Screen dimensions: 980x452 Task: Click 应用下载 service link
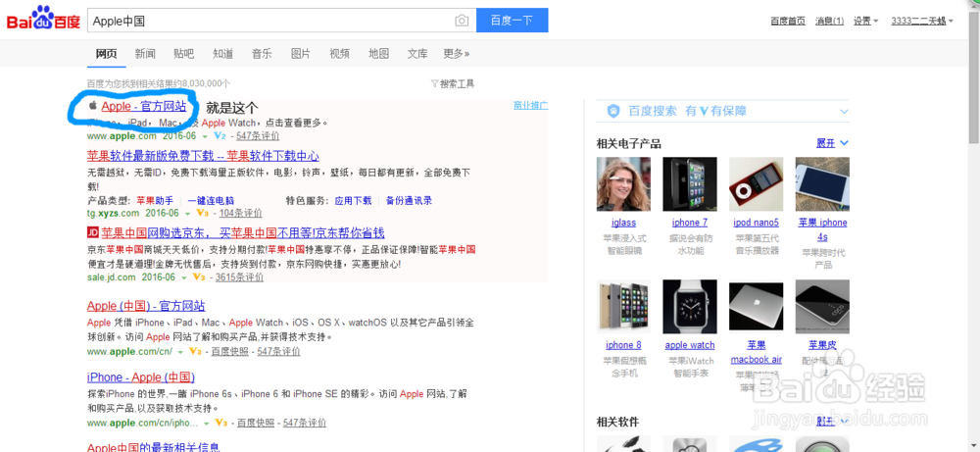point(353,201)
